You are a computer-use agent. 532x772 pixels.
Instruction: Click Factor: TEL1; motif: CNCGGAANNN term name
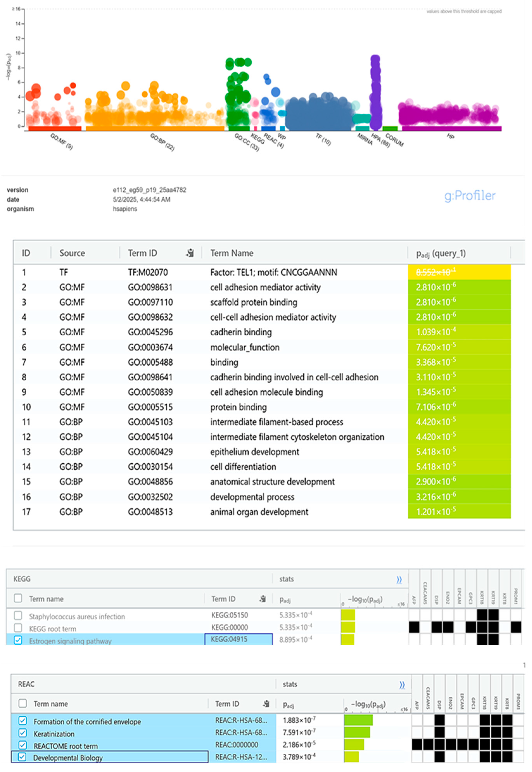(x=273, y=272)
